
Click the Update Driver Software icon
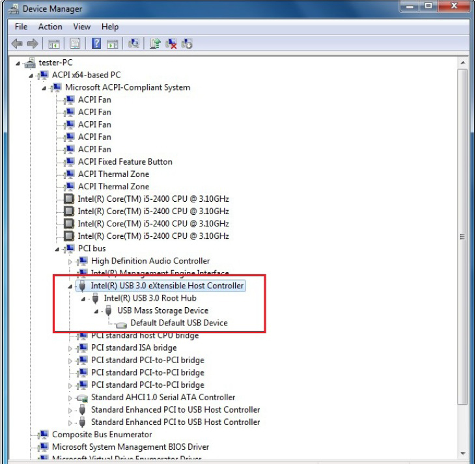pos(155,44)
